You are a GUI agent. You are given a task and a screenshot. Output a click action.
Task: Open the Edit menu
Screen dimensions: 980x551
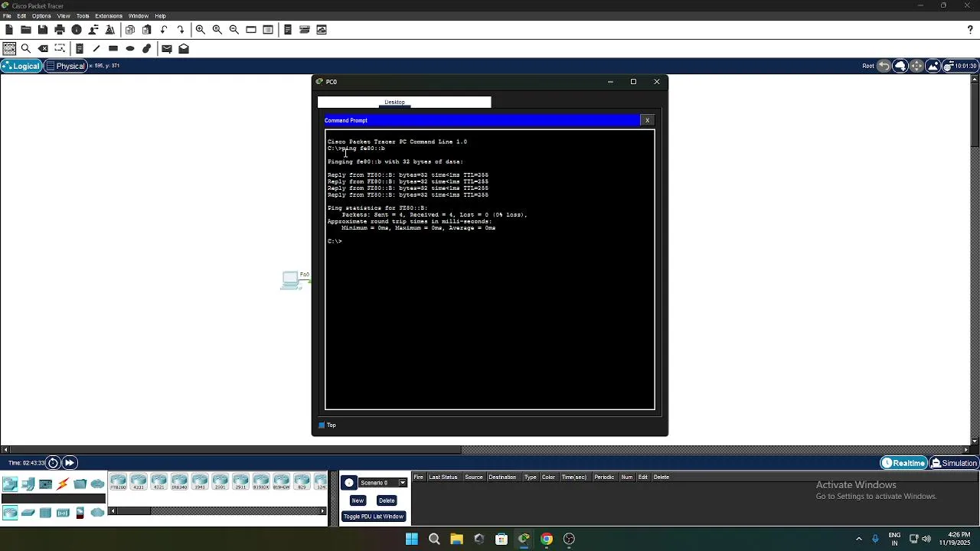(x=21, y=15)
